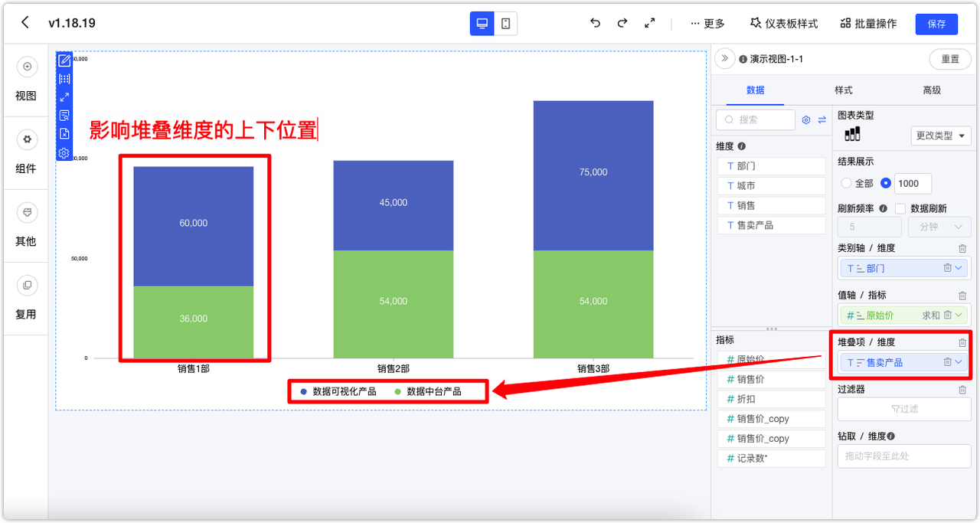
Task: Click the info icon beside 演示视图-1-1
Action: coord(743,59)
